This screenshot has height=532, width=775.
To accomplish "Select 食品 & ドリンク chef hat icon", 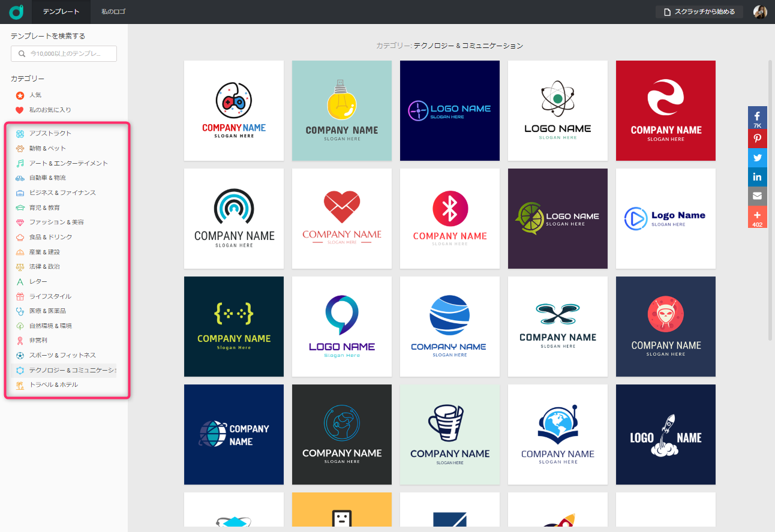I will [20, 237].
